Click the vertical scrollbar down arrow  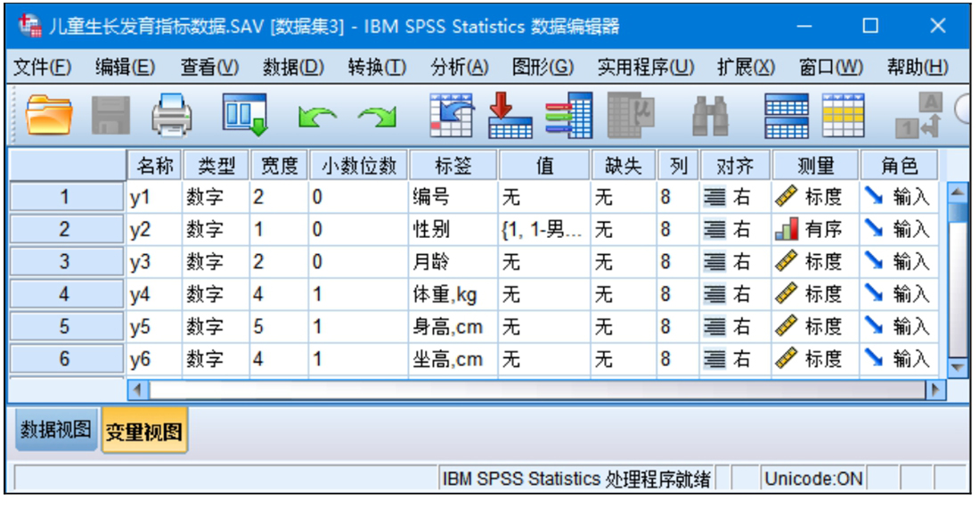(x=958, y=367)
